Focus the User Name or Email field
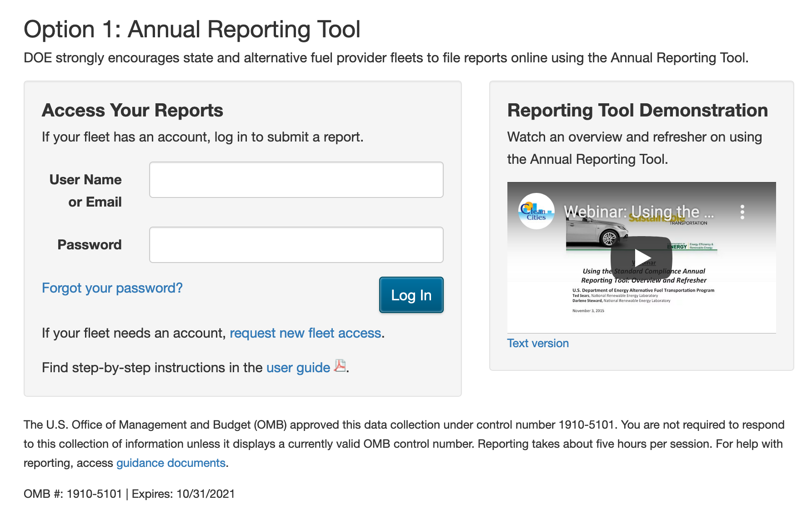Viewport: 812px width, 516px height. point(296,180)
